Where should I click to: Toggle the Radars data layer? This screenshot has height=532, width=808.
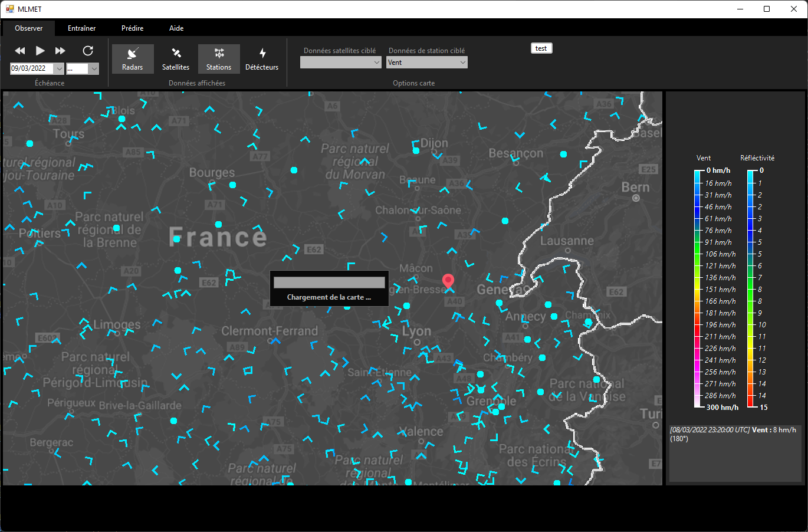(x=133, y=59)
